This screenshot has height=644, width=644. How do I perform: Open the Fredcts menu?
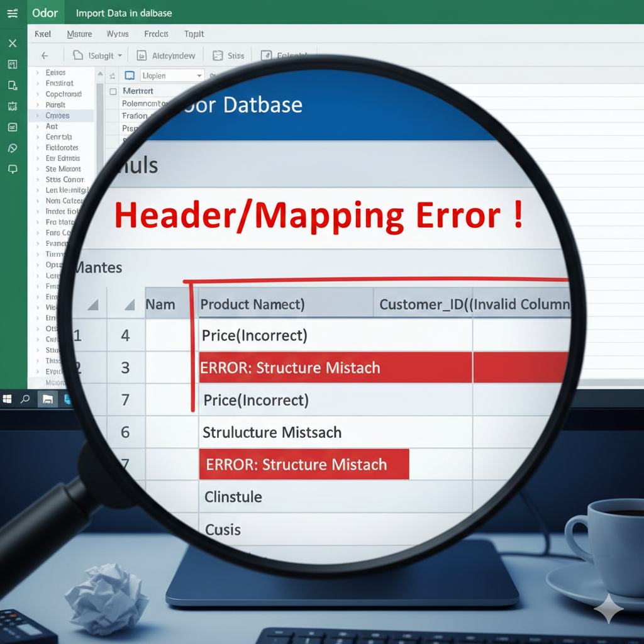click(x=156, y=34)
